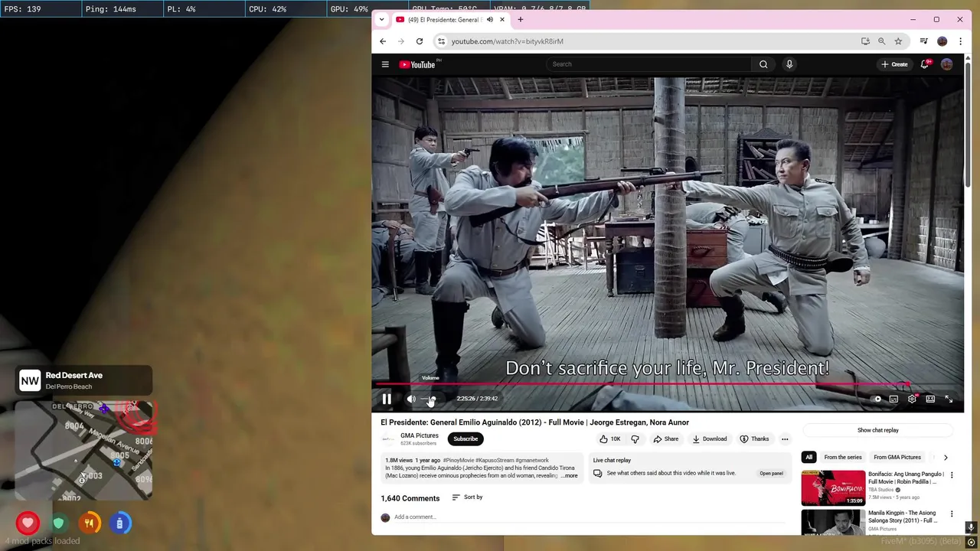This screenshot has height=551, width=980.
Task: Toggle the autoplay switch in player
Action: coord(876,399)
